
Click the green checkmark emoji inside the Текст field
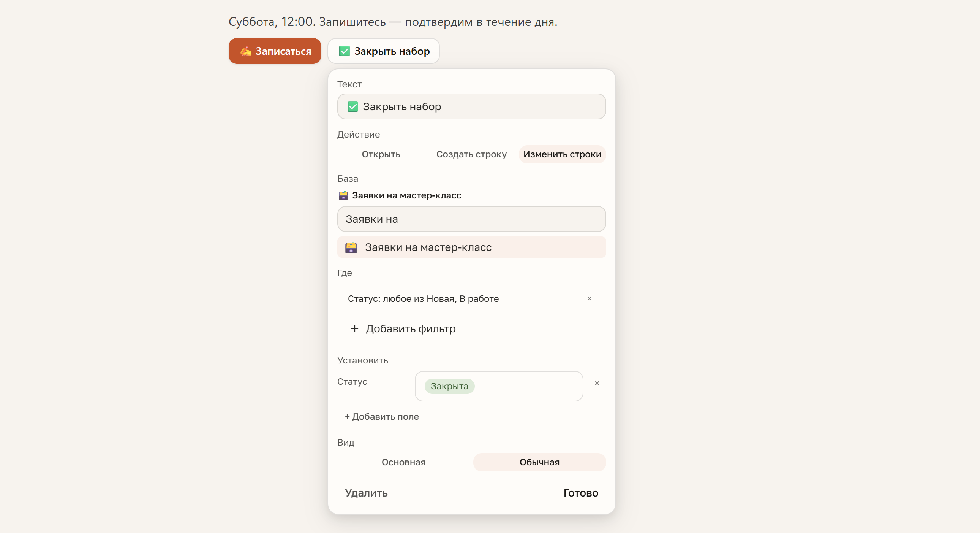tap(352, 106)
